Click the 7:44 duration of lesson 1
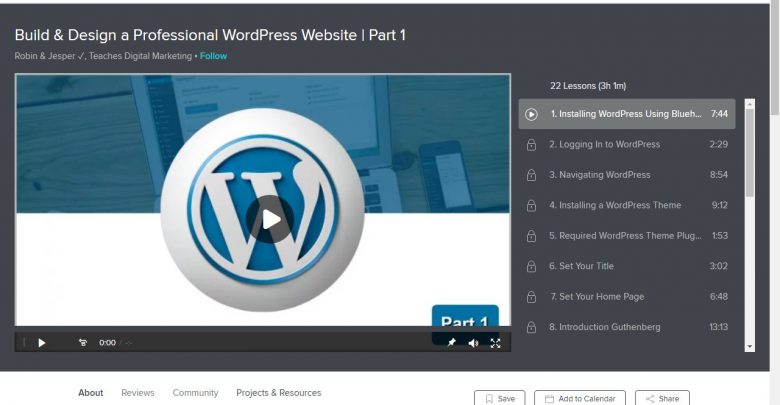Image resolution: width=780 pixels, height=405 pixels. (x=719, y=114)
